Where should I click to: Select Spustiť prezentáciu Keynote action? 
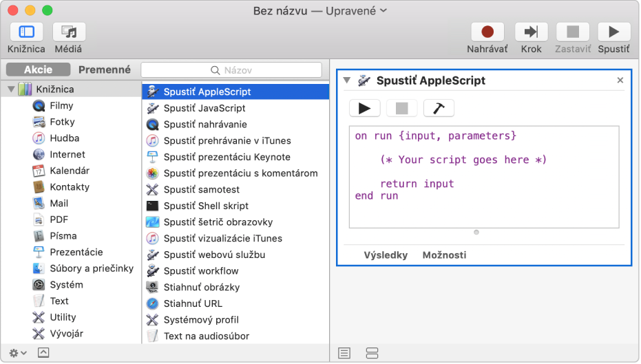[x=235, y=158]
